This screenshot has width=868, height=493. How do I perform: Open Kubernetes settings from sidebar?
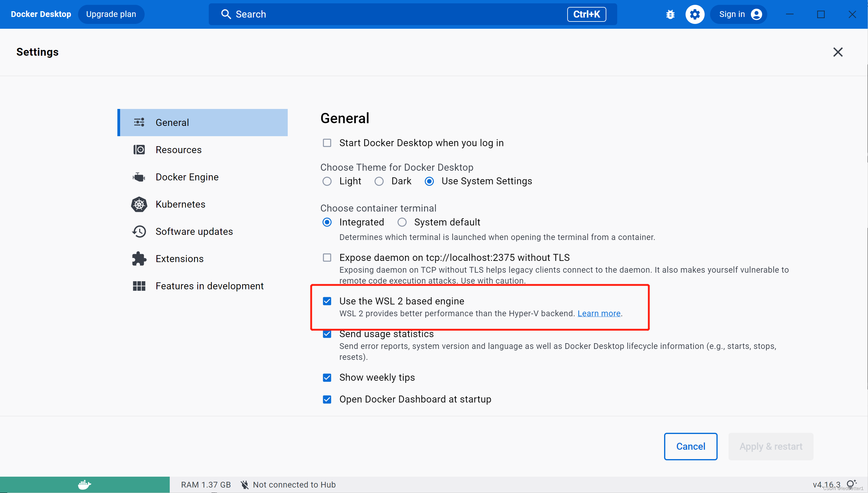pyautogui.click(x=180, y=205)
